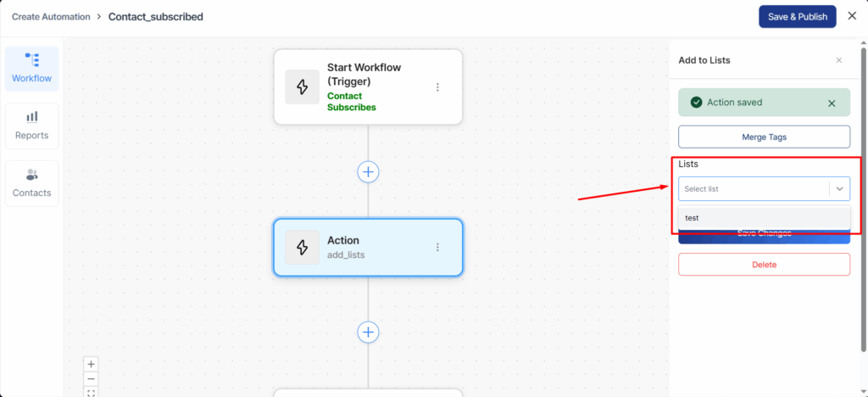Click the Action node lightning bolt icon
The height and width of the screenshot is (397, 868).
pos(303,247)
